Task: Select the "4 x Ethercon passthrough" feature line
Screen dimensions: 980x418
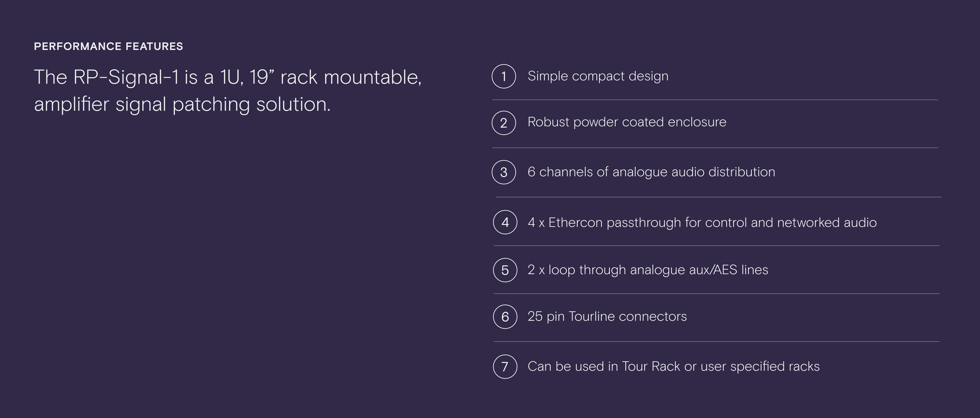Action: [702, 222]
